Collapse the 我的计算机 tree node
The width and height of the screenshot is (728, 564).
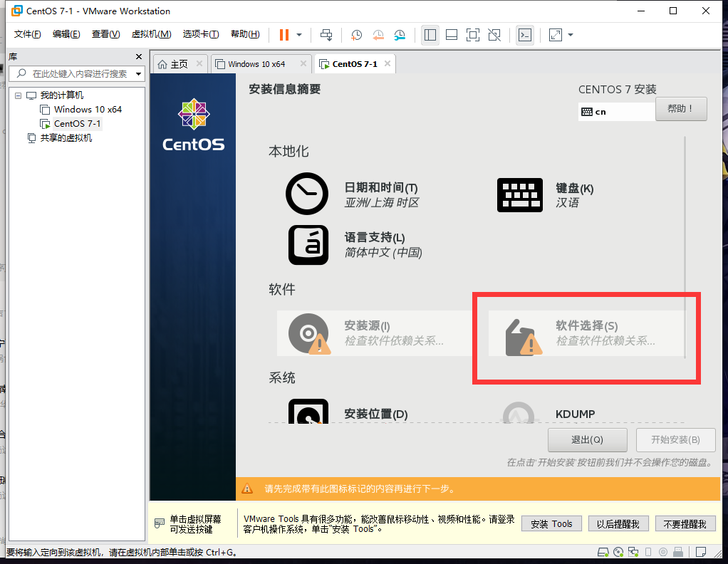(18, 95)
